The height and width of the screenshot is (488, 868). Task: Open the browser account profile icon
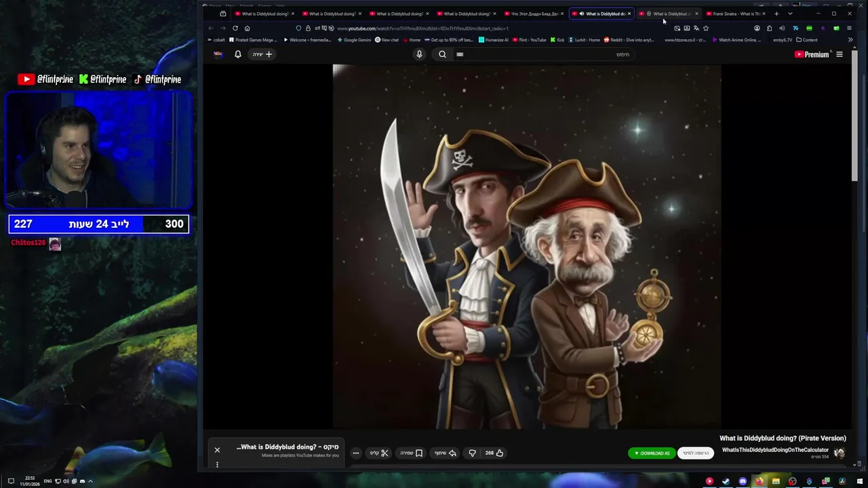click(x=757, y=28)
